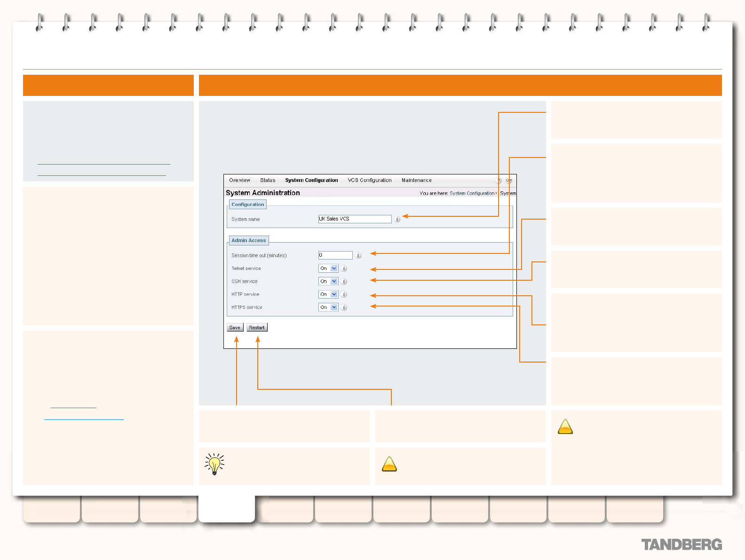Screen dimensions: 745x560
Task: Click info icon beside HTTPS service
Action: pyautogui.click(x=344, y=308)
